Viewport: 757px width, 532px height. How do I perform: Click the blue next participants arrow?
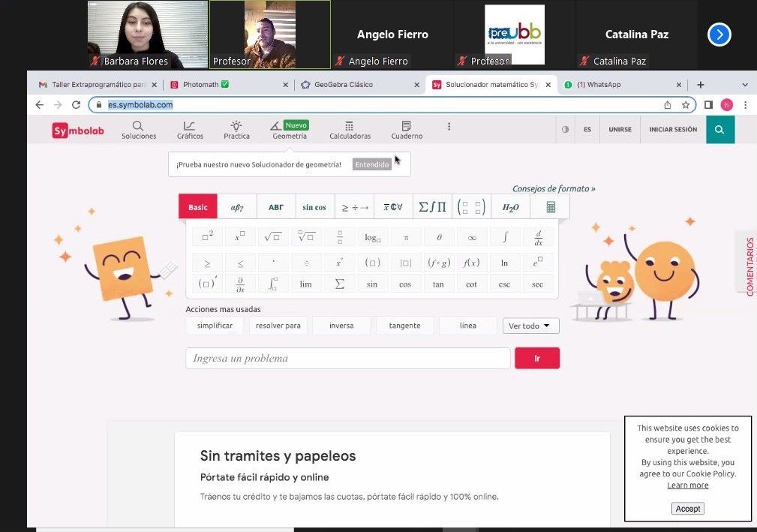(719, 35)
